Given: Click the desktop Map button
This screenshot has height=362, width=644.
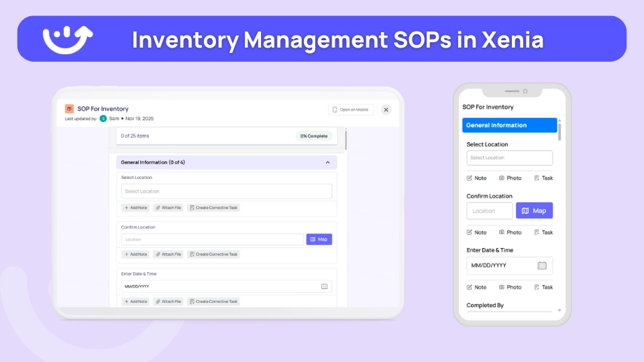Looking at the screenshot, I should tap(319, 239).
